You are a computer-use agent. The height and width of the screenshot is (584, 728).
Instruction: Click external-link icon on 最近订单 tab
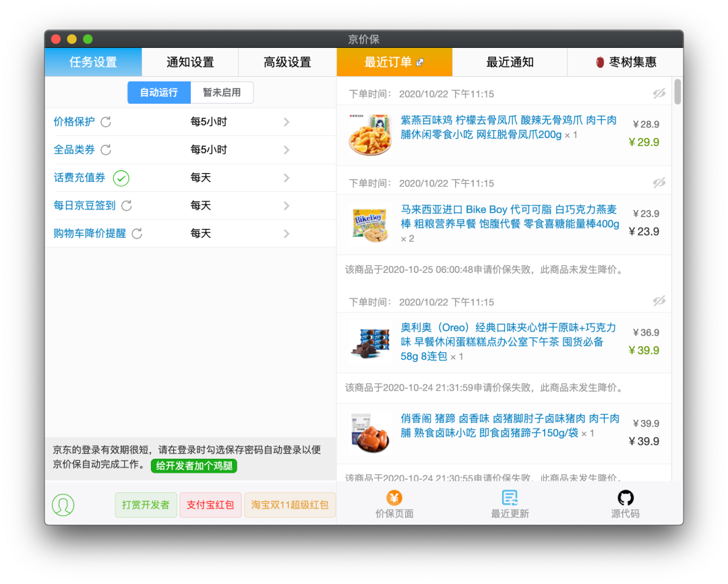[420, 62]
